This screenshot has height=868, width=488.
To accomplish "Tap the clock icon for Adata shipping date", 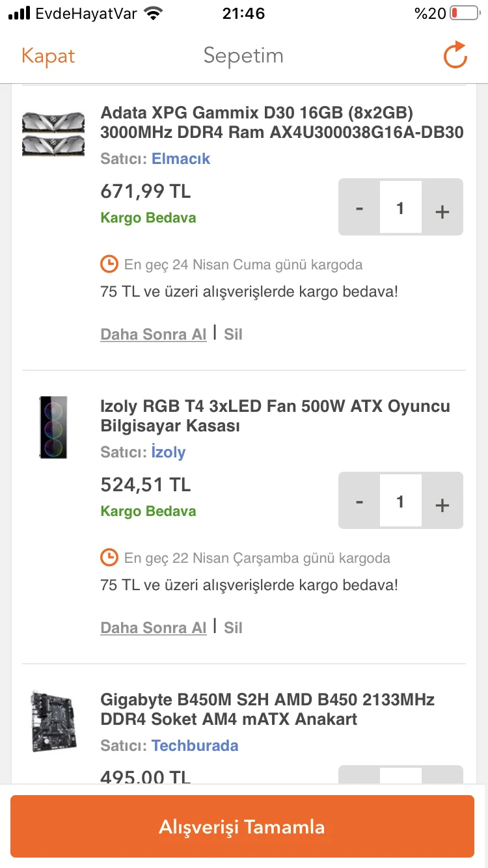I will (109, 264).
